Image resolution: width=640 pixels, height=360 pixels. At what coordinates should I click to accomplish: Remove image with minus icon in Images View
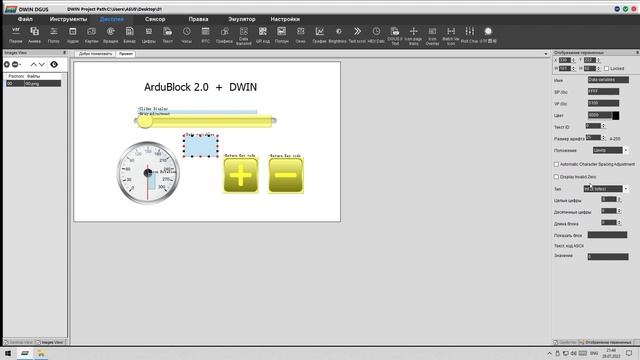(x=16, y=64)
